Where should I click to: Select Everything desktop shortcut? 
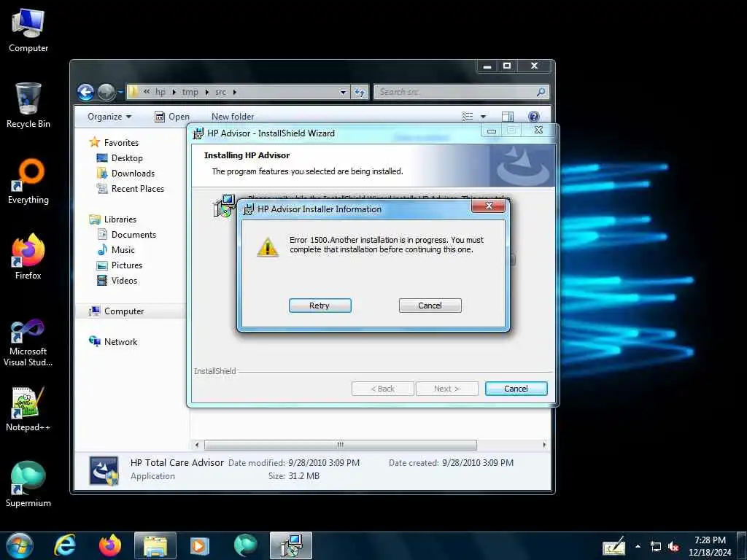click(28, 182)
